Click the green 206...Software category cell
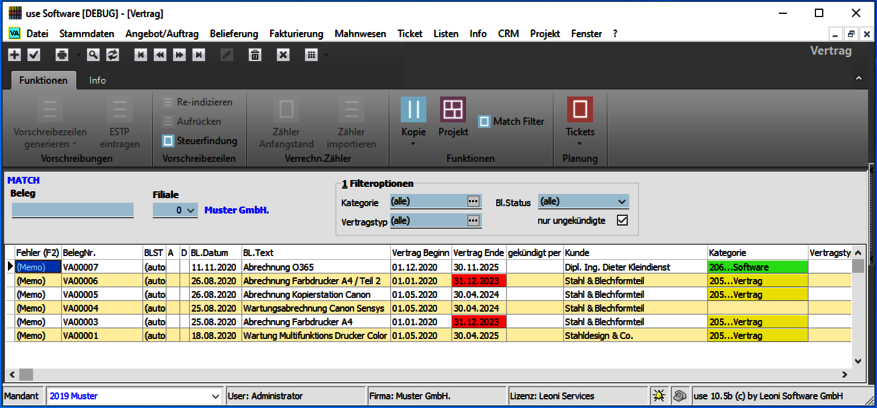This screenshot has height=408, width=877. click(756, 268)
